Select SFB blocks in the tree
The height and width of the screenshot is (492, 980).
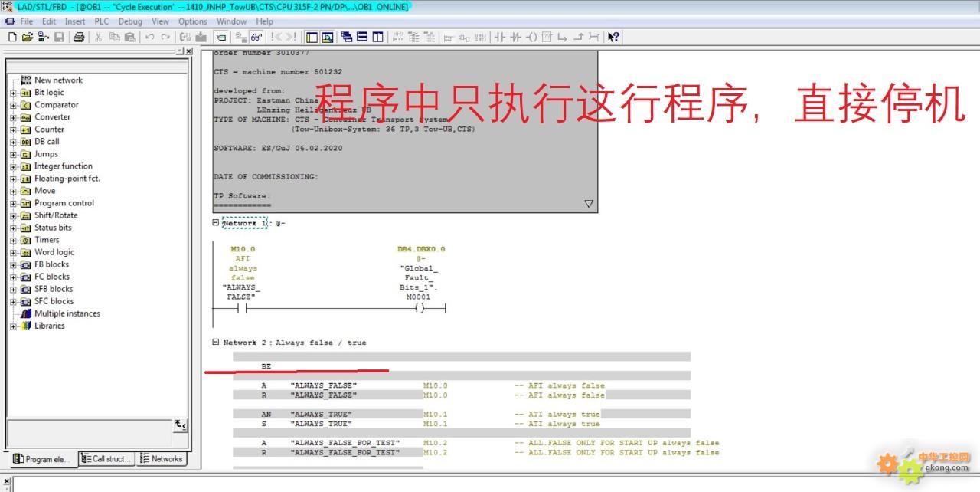coord(54,289)
